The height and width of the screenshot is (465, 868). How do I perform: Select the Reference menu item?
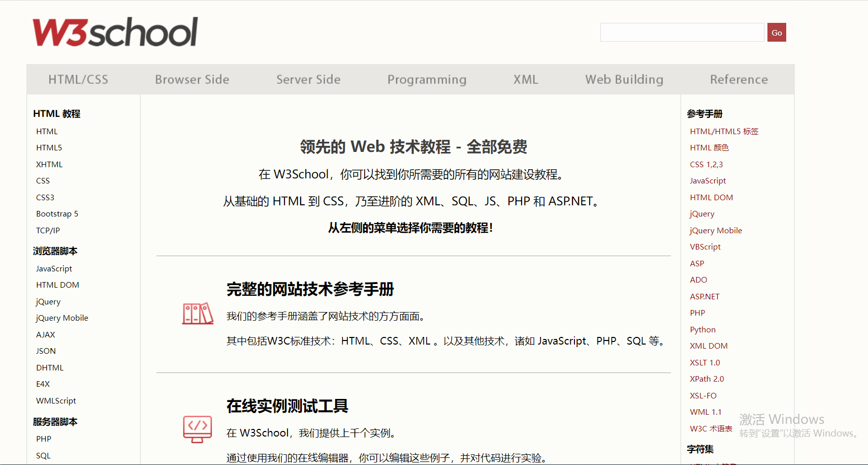pyautogui.click(x=738, y=80)
